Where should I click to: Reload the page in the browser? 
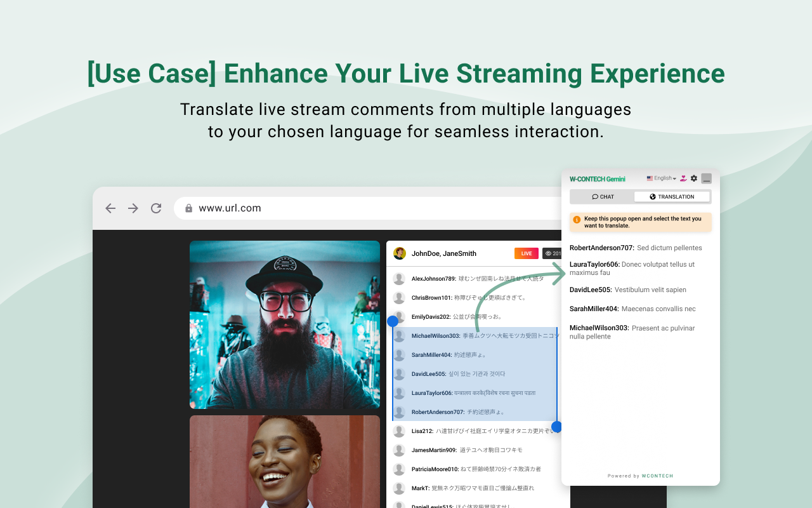click(x=156, y=208)
